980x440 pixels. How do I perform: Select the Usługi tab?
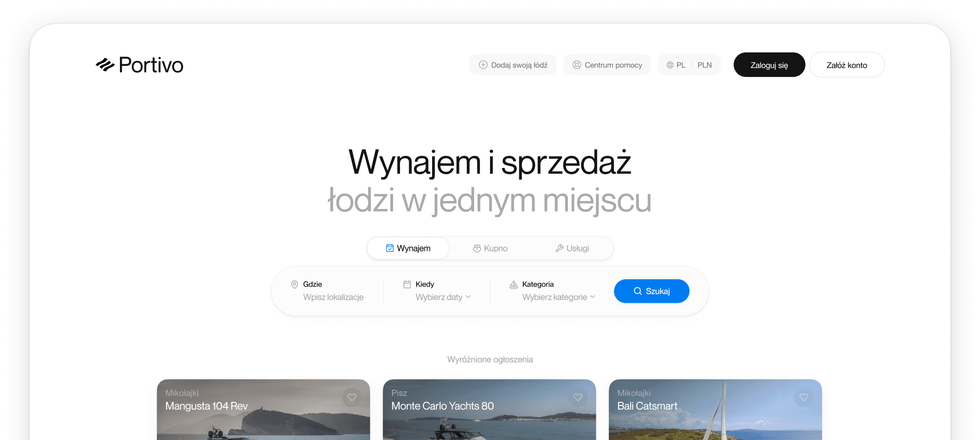pos(572,248)
